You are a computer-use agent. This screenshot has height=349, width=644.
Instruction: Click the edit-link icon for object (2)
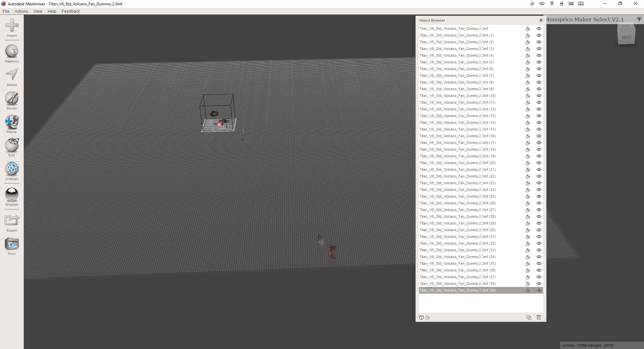(x=528, y=42)
